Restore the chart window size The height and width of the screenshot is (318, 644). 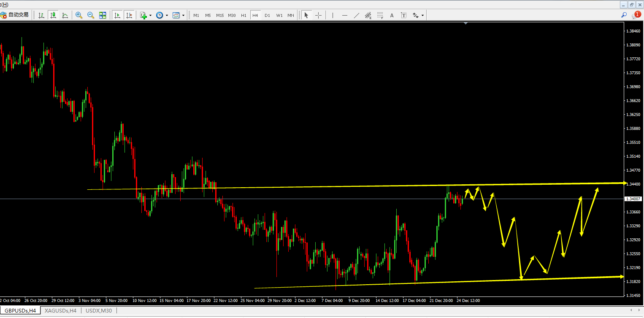[632, 5]
